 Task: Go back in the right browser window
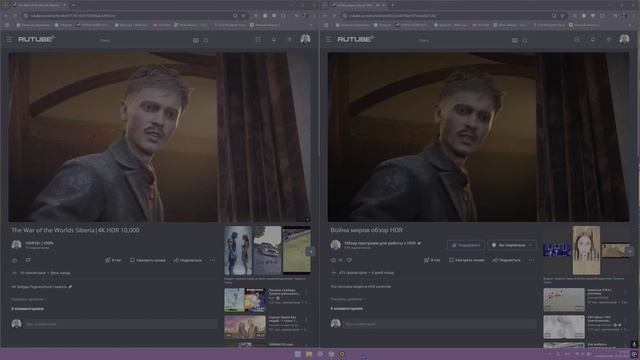(x=325, y=16)
